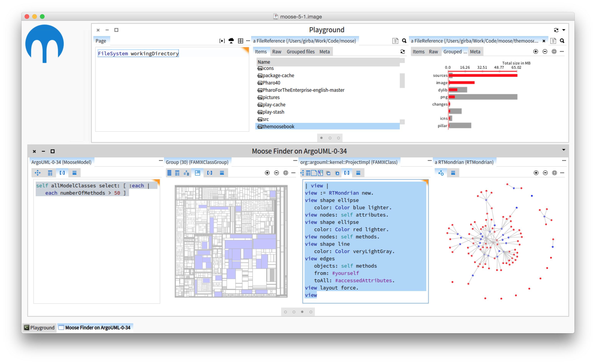Open table list view in MooseModel pane
Viewport: 596px width, 364px height.
(x=50, y=173)
